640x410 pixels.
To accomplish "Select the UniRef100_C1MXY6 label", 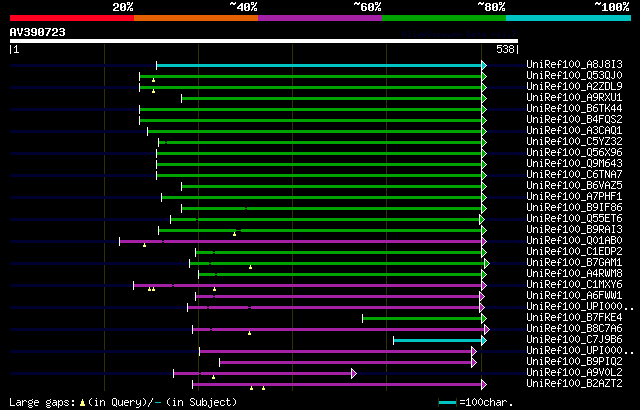I will click(x=574, y=285).
